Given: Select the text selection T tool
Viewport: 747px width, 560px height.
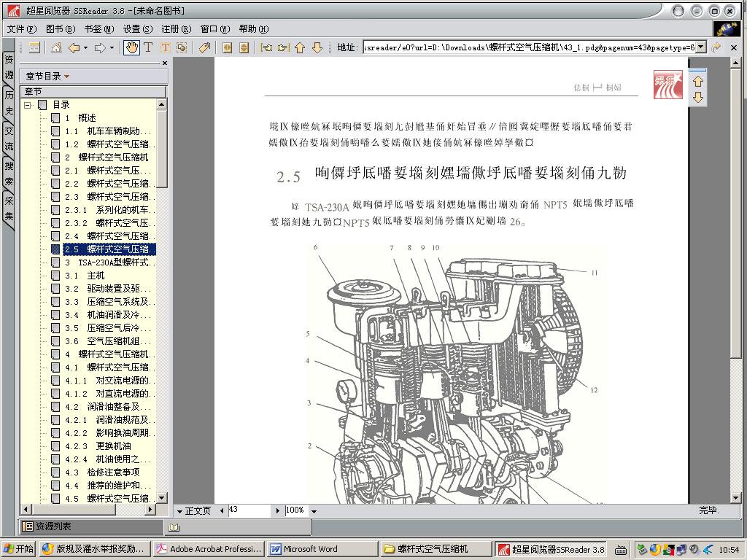Looking at the screenshot, I should 148,47.
